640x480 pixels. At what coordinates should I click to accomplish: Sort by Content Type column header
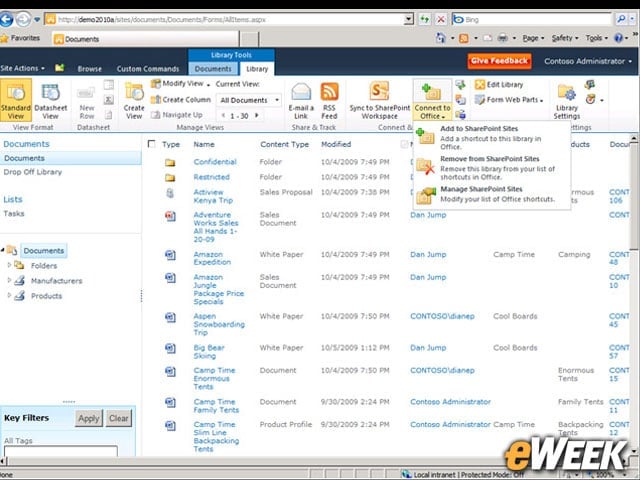click(284, 144)
